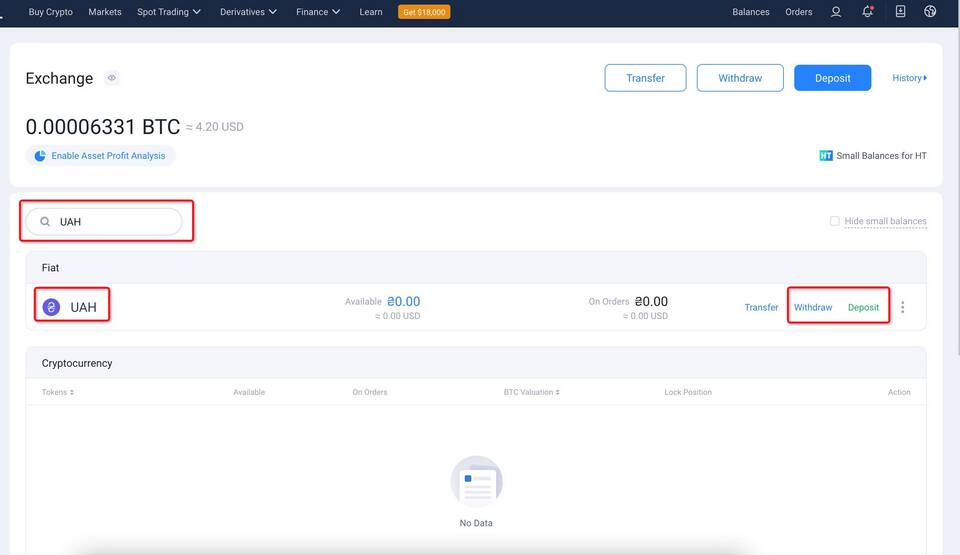
Task: Open the Finance dropdown menu
Action: pyautogui.click(x=318, y=12)
